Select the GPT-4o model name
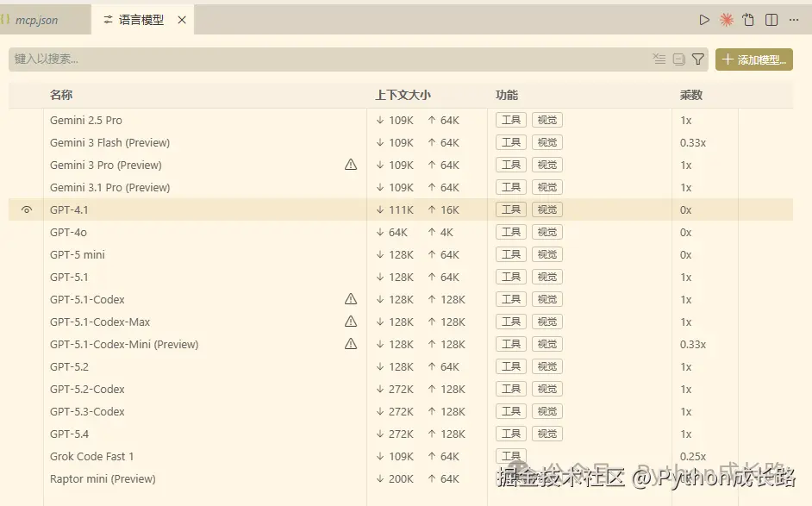Viewport: 812px width, 506px height. 68,232
